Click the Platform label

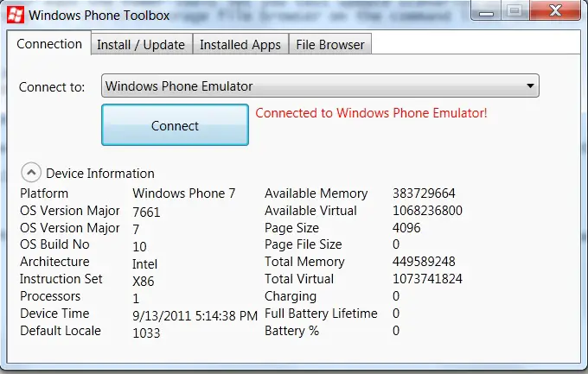44,193
